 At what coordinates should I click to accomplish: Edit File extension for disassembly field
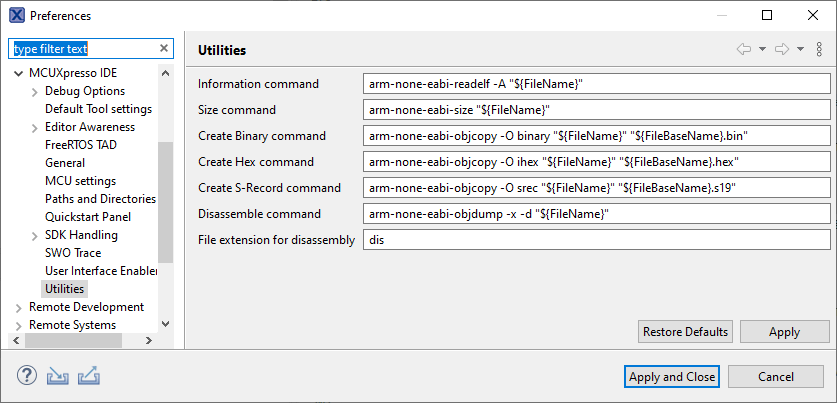click(596, 240)
